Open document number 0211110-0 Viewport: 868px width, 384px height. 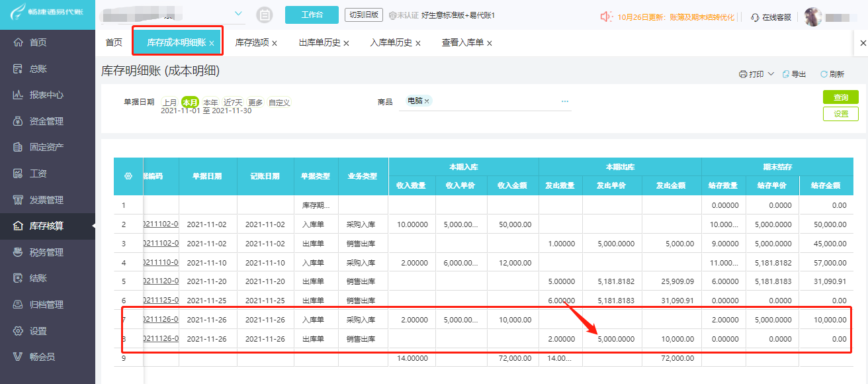click(x=161, y=262)
